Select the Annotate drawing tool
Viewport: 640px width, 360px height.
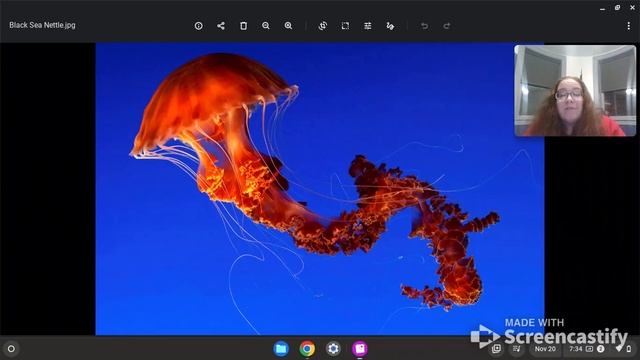tap(390, 26)
